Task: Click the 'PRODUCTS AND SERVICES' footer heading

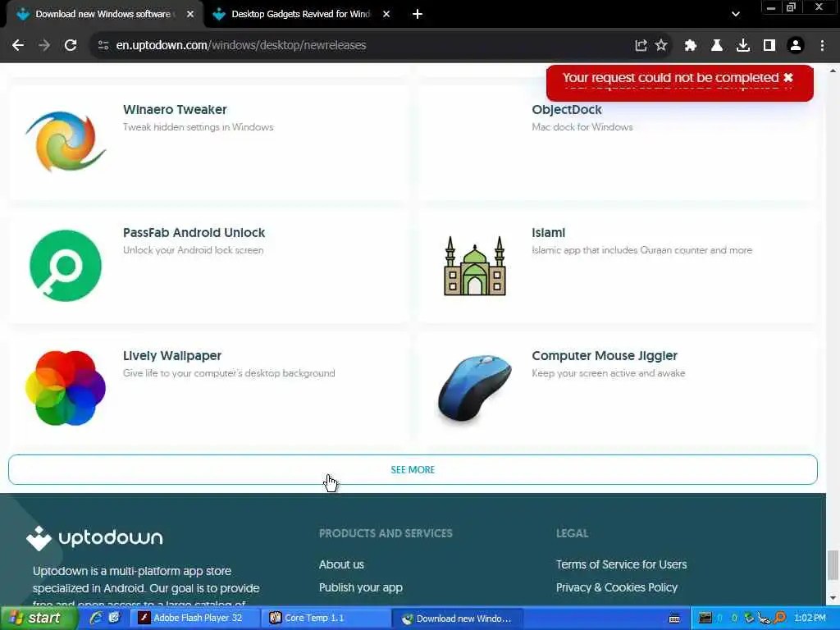Action: 386,533
